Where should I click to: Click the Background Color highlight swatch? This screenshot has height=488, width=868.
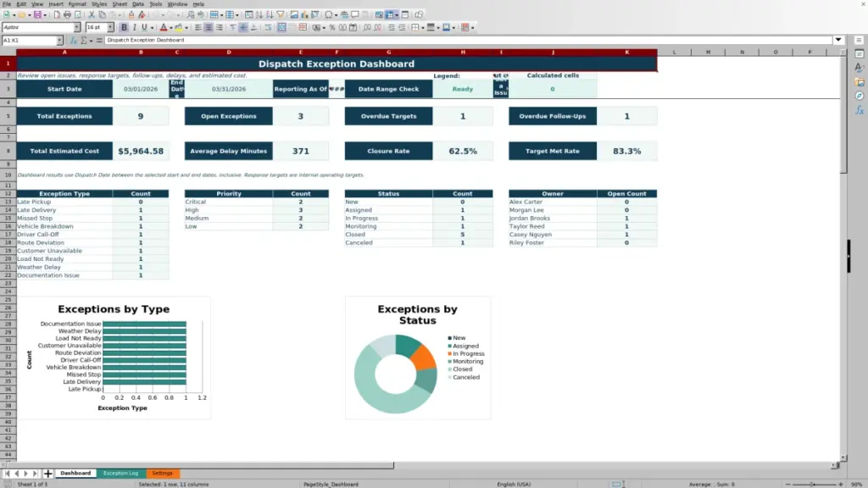click(179, 27)
